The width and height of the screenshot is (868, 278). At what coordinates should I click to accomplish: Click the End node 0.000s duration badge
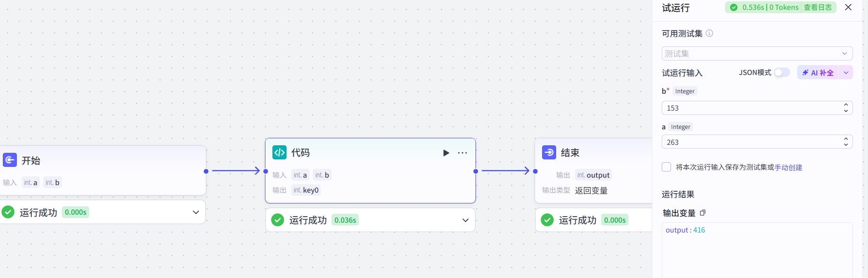point(615,220)
